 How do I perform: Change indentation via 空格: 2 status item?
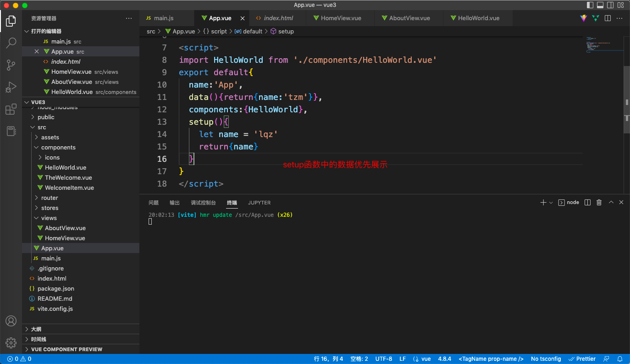(359, 359)
